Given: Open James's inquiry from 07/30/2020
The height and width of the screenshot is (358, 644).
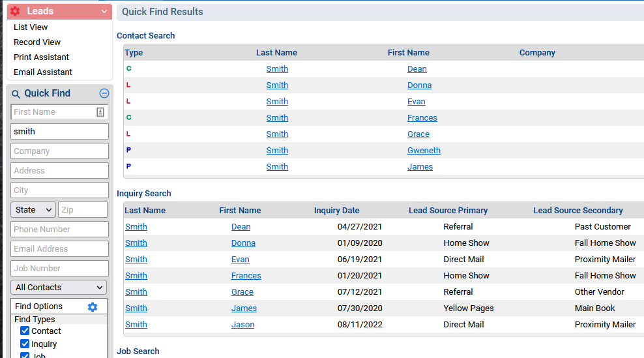Looking at the screenshot, I should [x=244, y=308].
